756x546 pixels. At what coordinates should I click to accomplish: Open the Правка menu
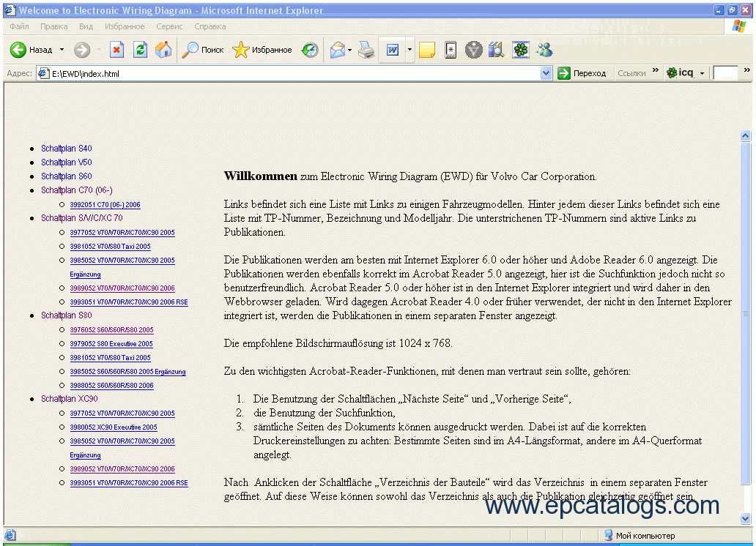[54, 26]
